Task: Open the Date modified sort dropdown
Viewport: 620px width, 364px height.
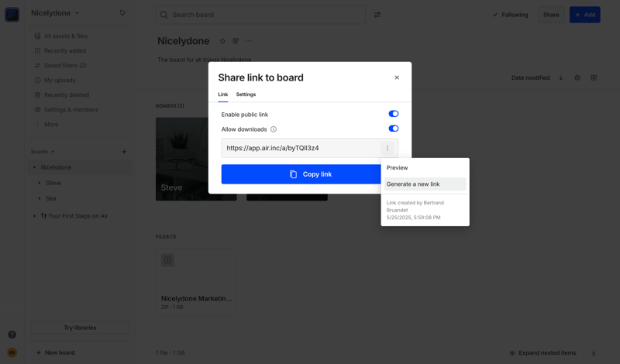Action: pos(530,78)
